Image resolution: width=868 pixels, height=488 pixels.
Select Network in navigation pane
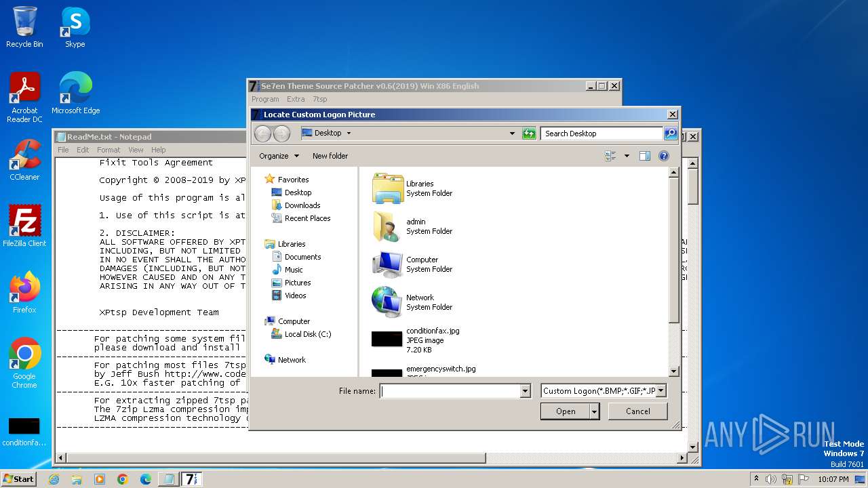(292, 360)
